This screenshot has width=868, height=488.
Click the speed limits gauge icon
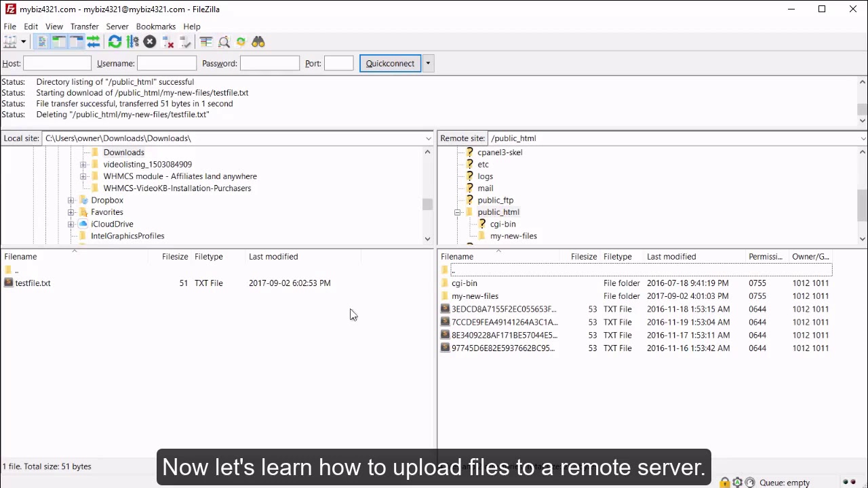749,483
